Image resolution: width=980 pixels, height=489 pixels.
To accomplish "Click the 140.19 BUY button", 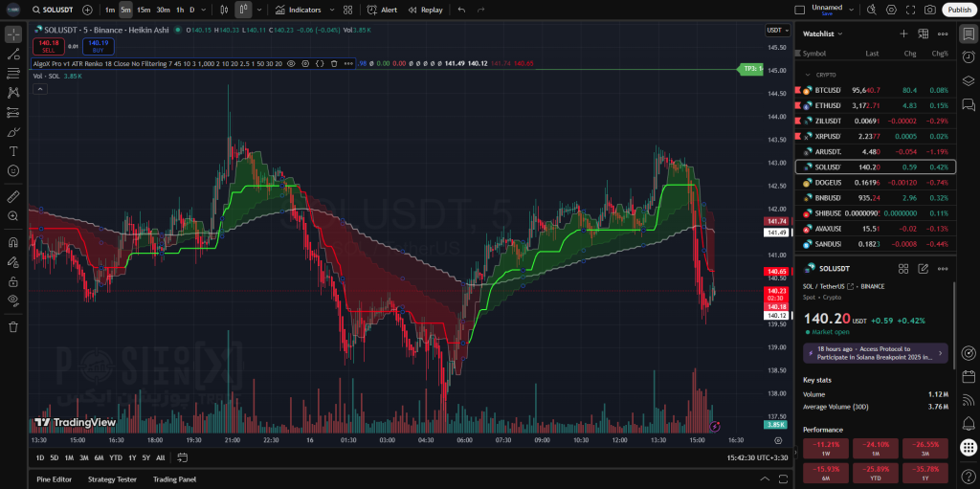I will tap(98, 46).
